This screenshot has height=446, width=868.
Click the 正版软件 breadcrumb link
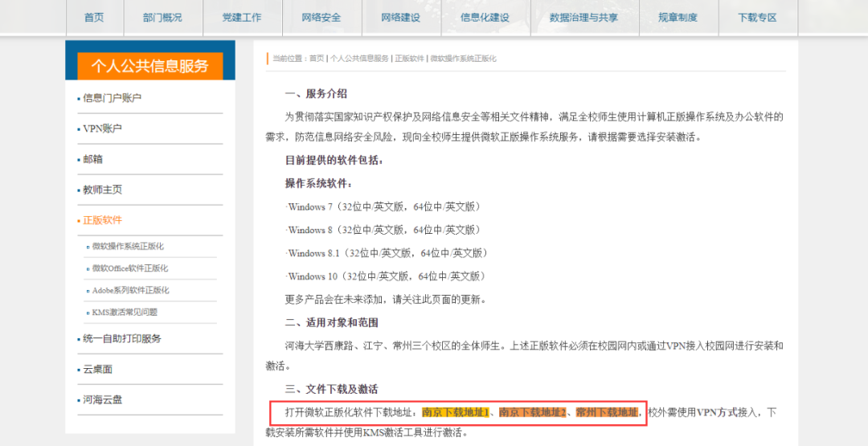tap(409, 58)
